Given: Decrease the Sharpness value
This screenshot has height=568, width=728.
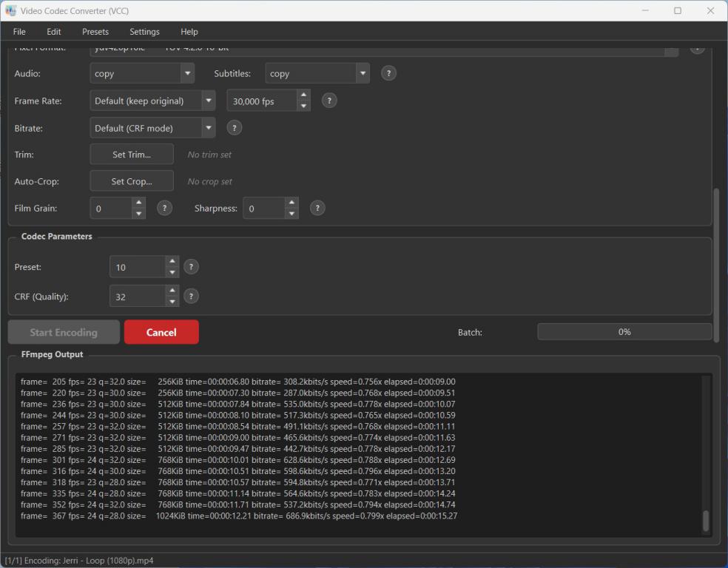Looking at the screenshot, I should (291, 214).
